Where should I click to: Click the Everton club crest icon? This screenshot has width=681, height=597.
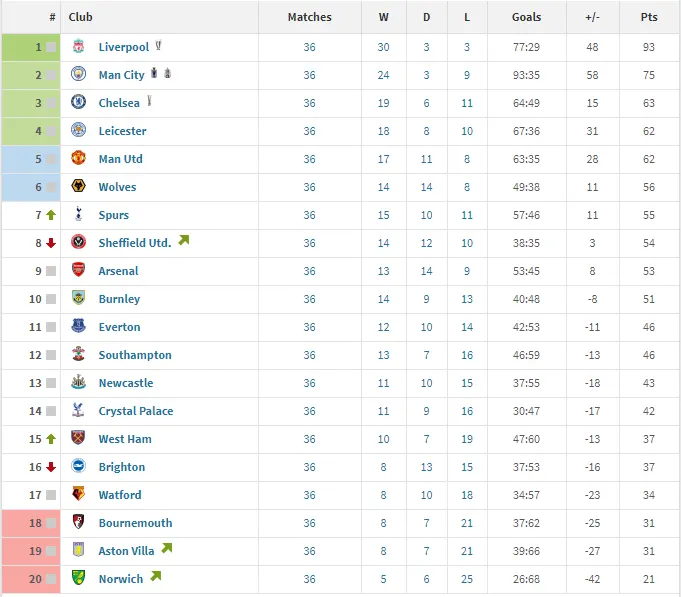pos(79,327)
